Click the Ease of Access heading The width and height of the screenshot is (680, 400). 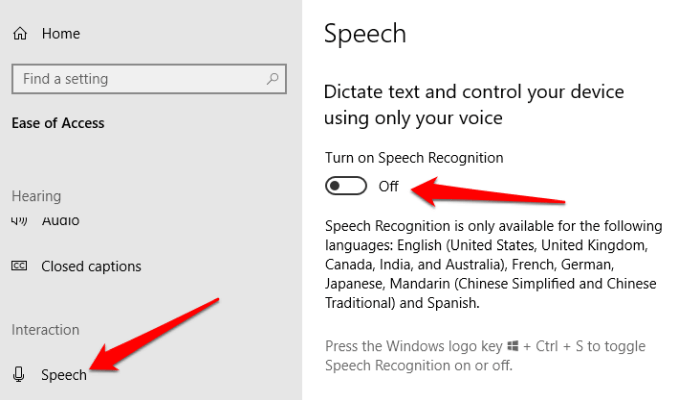pyautogui.click(x=58, y=123)
